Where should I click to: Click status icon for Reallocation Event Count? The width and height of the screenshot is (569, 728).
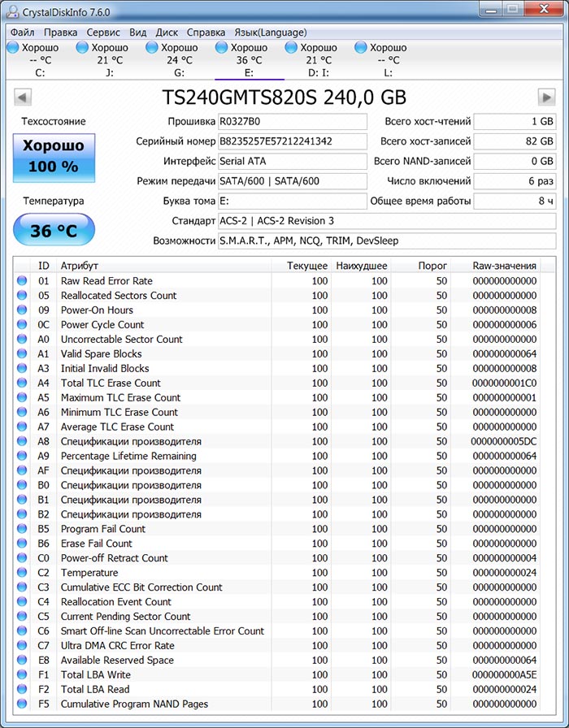[x=22, y=601]
